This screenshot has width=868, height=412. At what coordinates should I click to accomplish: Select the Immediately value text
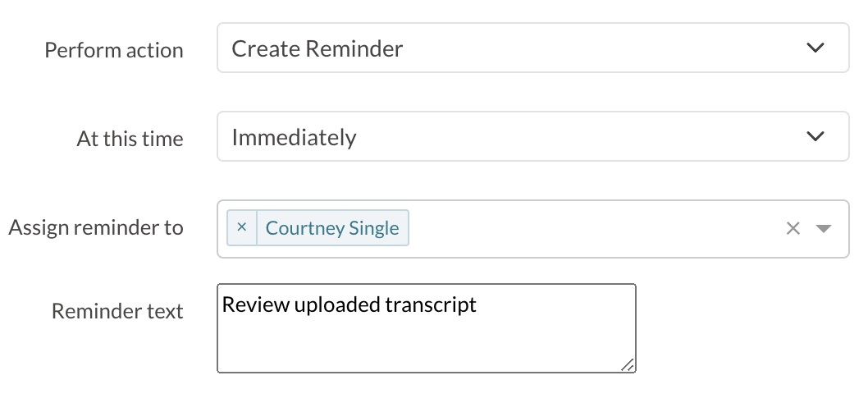click(294, 137)
